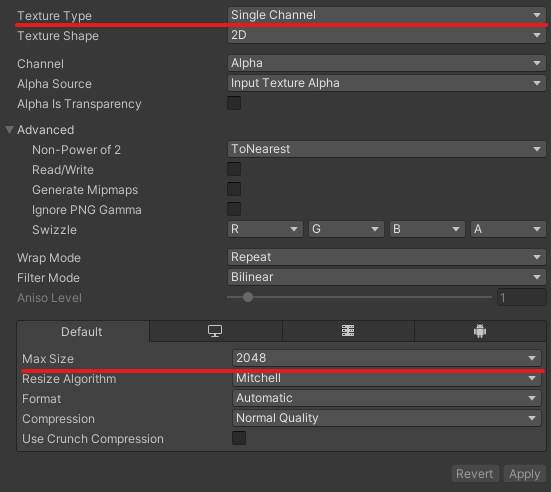Open the Wrap Mode dropdown
This screenshot has width=551, height=492.
[387, 257]
